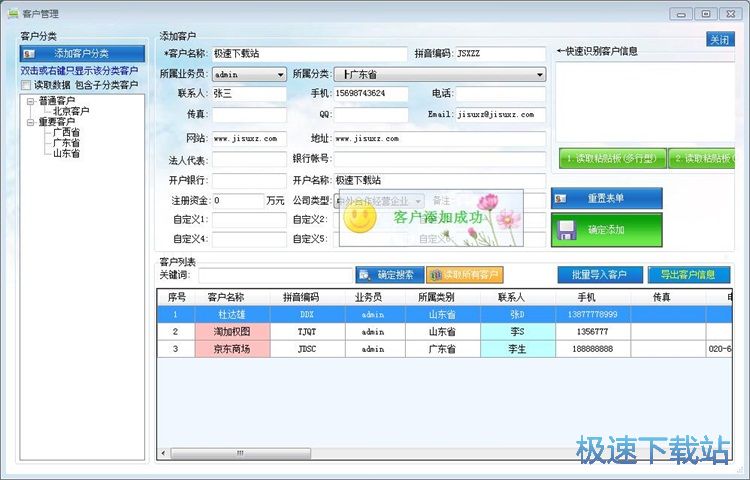Click the phone cell 188888888
Image resolution: width=750 pixels, height=480 pixels.
coord(593,349)
